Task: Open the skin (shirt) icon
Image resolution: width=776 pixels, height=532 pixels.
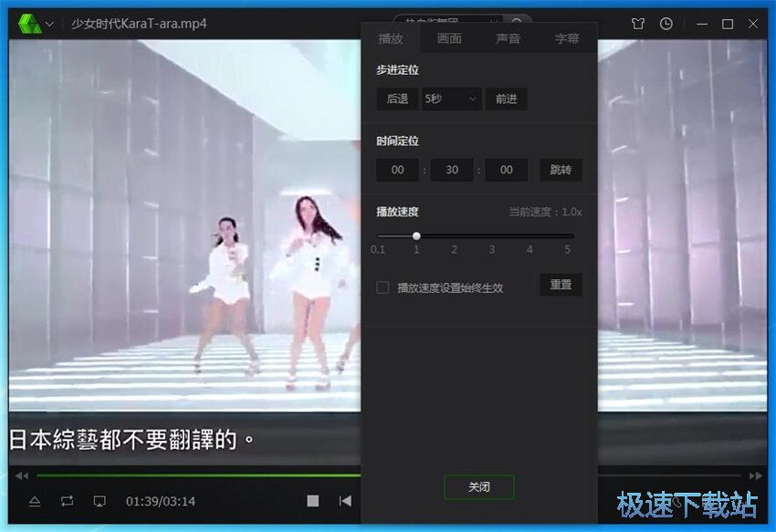Action: point(638,24)
